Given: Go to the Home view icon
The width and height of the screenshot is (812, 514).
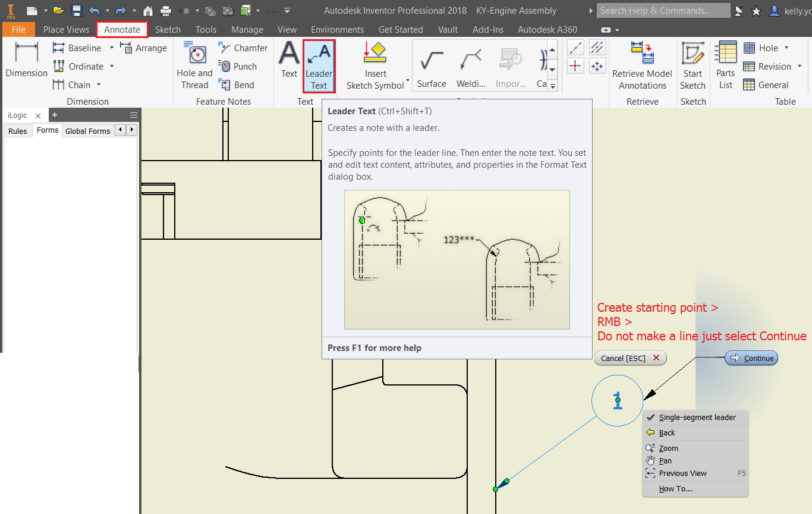Looking at the screenshot, I should 148,11.
